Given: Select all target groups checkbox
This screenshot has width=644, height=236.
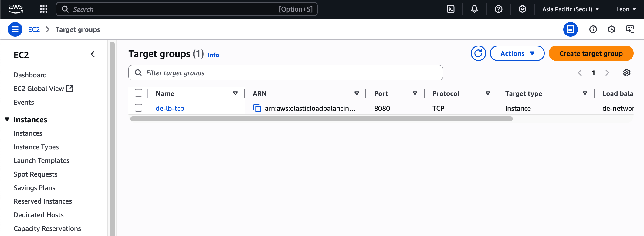Looking at the screenshot, I should [x=138, y=93].
